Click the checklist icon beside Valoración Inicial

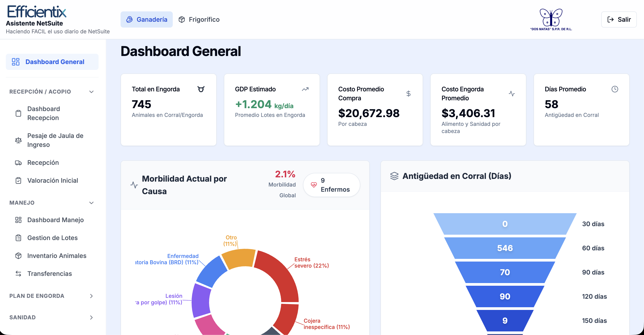[x=18, y=181]
